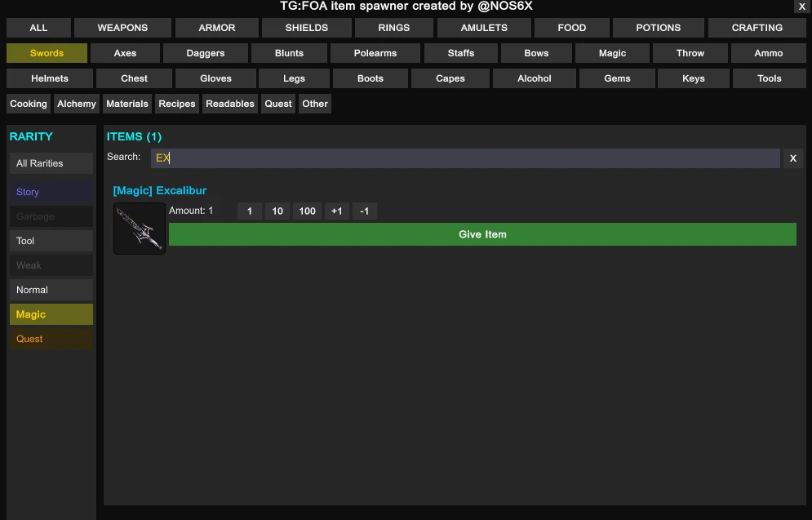Filter by Bows subcategory
The image size is (812, 520).
tap(536, 53)
